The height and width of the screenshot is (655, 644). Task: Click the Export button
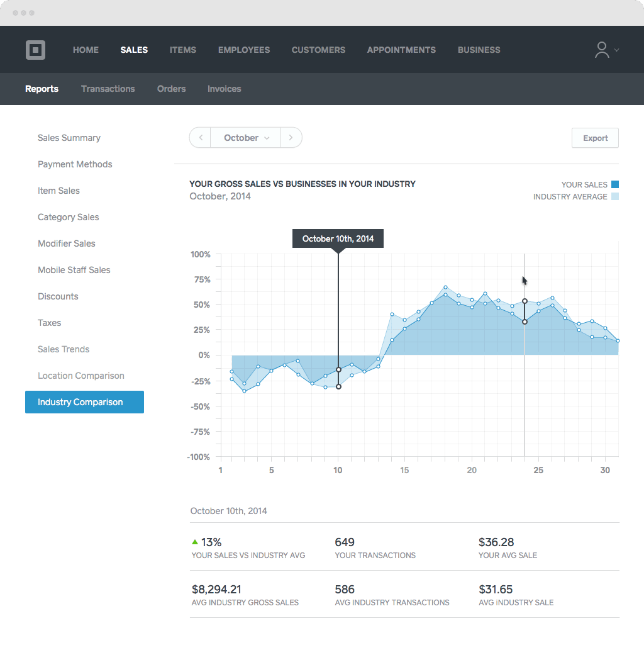pos(595,138)
